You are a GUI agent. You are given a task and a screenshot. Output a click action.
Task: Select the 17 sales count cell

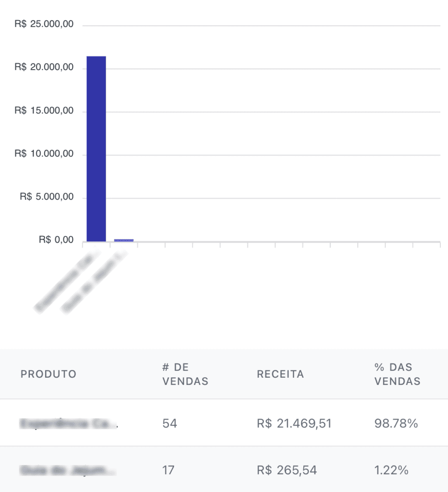[168, 470]
